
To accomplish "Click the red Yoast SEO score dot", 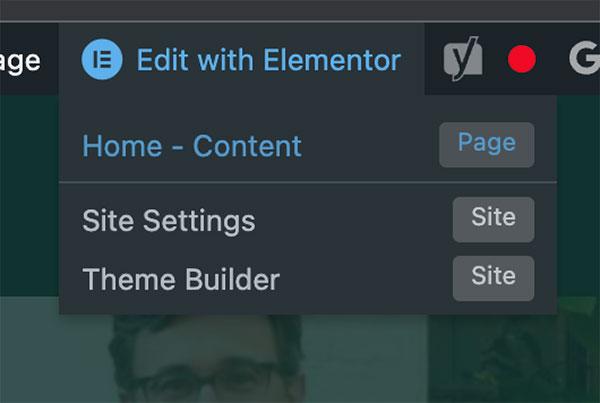I will pos(522,59).
